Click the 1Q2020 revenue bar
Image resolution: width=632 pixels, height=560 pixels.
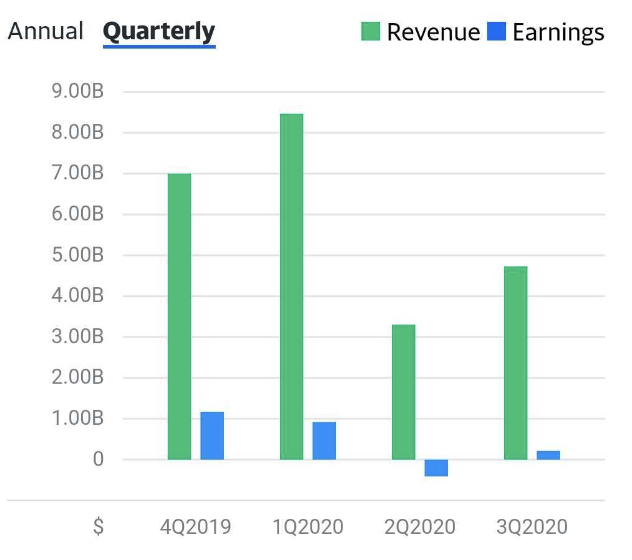tap(292, 287)
